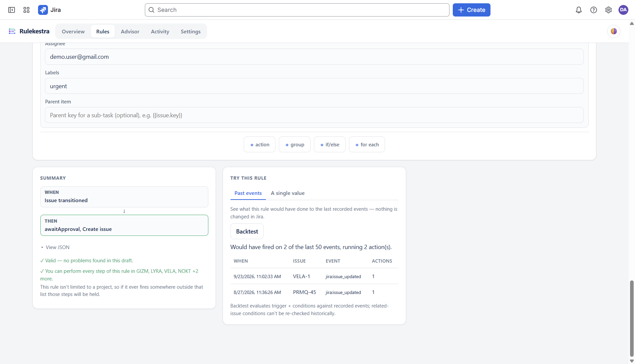Click the PRMQ-45 issue cell
Viewport: 635px width, 364px height.
point(304,292)
